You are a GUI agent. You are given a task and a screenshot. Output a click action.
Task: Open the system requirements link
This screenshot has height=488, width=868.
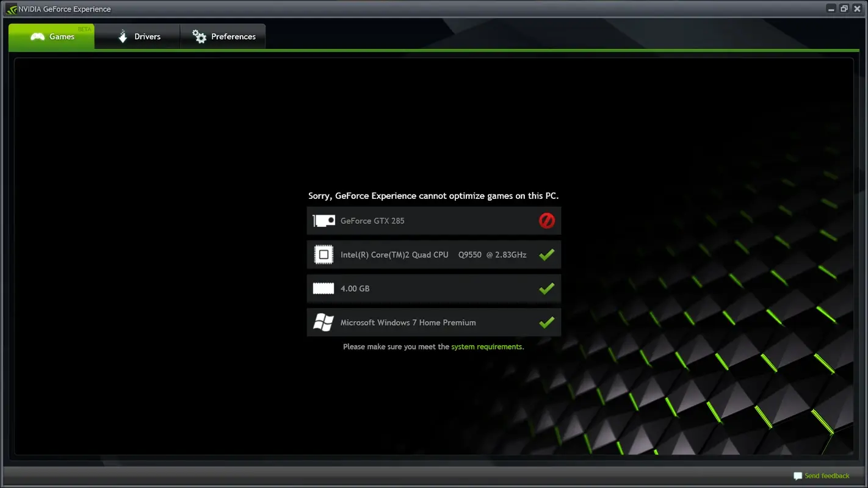click(x=486, y=346)
